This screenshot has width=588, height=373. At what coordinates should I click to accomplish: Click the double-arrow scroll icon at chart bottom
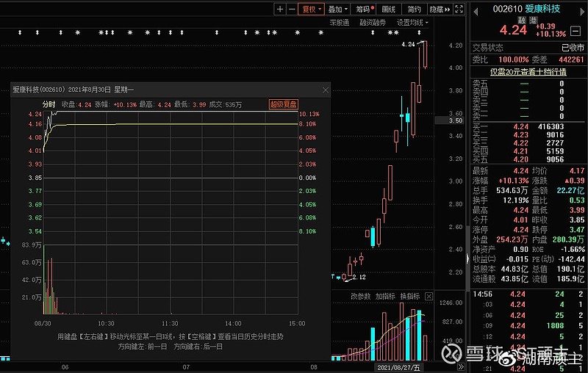(461, 367)
